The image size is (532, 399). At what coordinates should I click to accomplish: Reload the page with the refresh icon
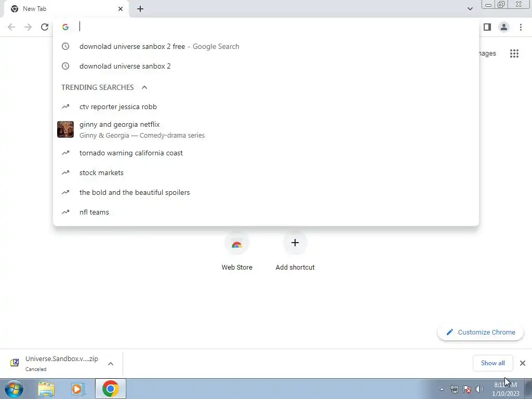tap(45, 27)
